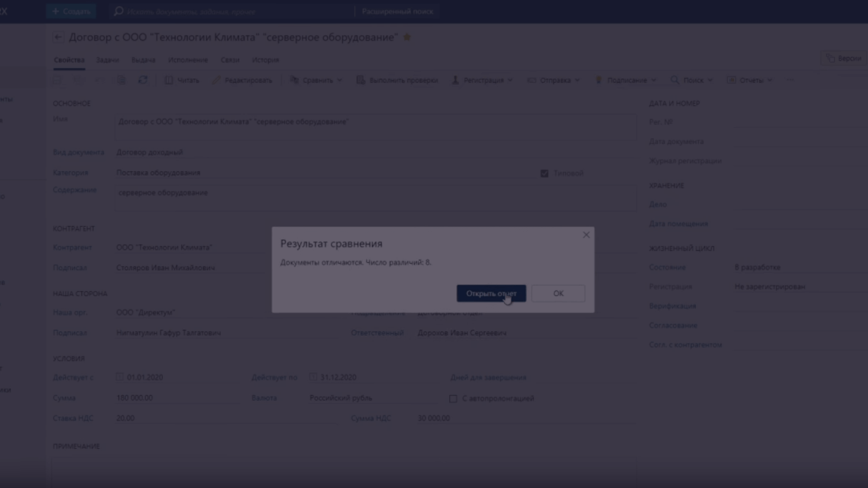The height and width of the screenshot is (488, 868).
Task: Enable the С автопролонгацией checkbox
Action: (x=453, y=399)
